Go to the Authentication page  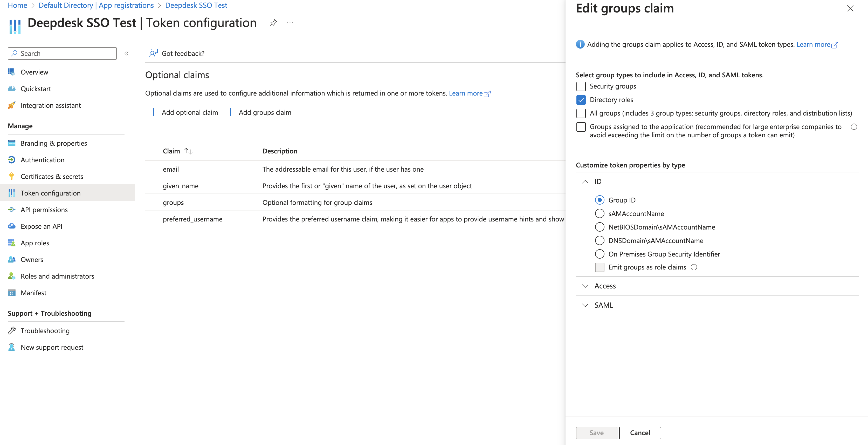(x=43, y=159)
